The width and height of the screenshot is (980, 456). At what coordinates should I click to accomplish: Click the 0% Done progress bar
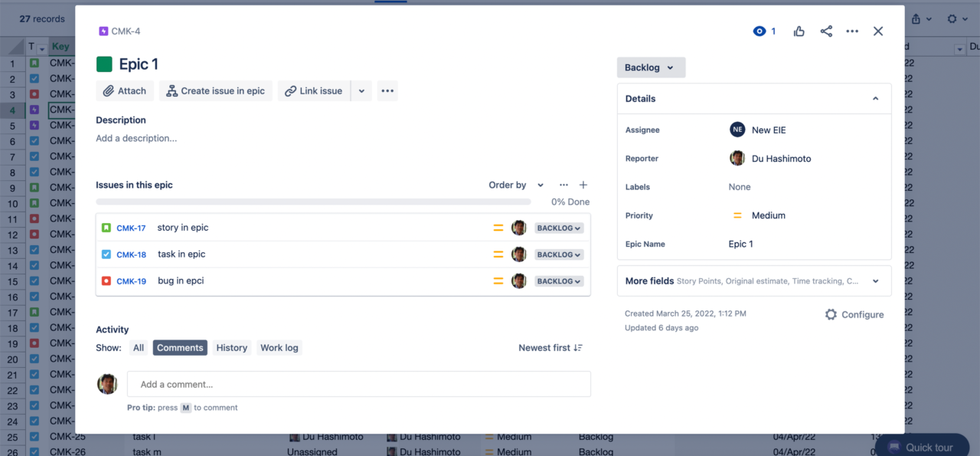[x=314, y=201]
